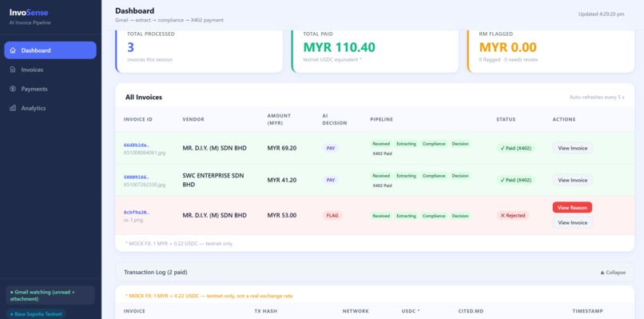Click Paid (X402) status for MYR 69.20 row

pyautogui.click(x=516, y=148)
